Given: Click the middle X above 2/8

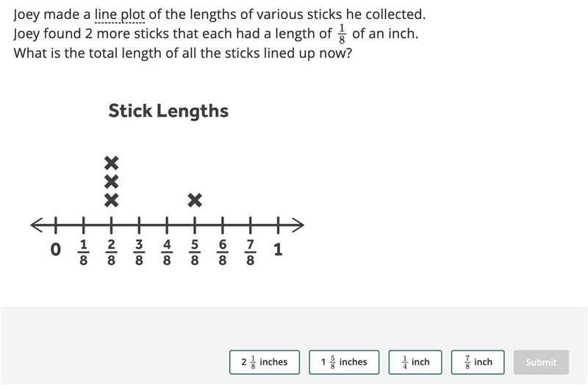Looking at the screenshot, I should pyautogui.click(x=112, y=181).
